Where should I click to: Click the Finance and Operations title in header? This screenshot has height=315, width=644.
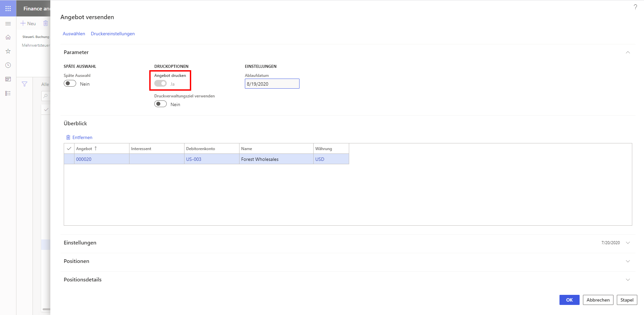[37, 8]
